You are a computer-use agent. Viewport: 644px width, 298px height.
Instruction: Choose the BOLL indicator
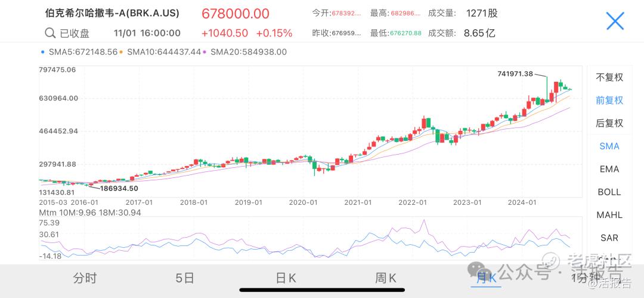609,192
